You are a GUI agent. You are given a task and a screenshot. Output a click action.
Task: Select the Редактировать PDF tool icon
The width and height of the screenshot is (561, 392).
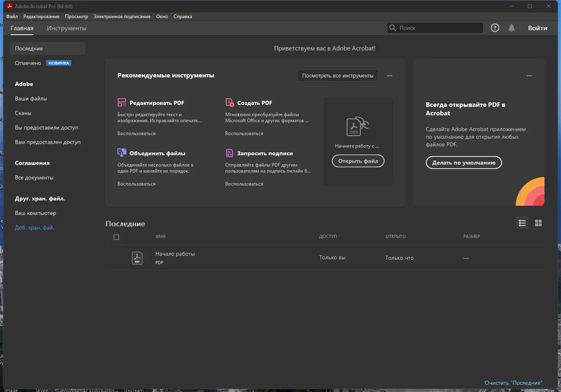(121, 102)
